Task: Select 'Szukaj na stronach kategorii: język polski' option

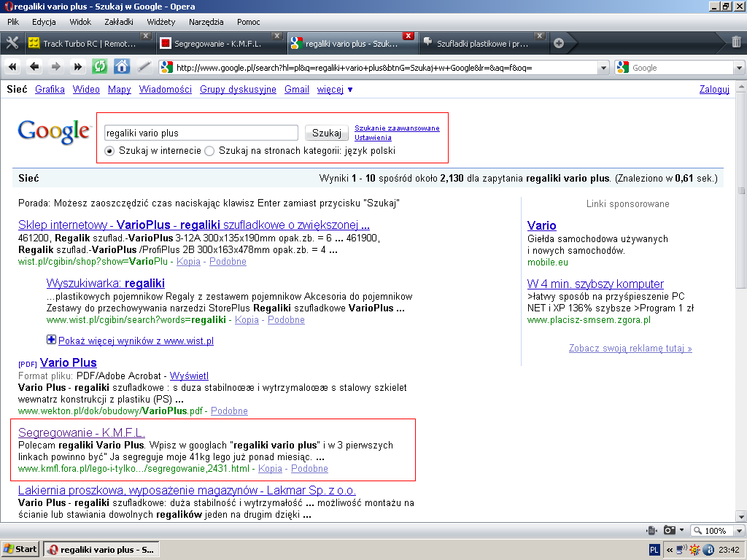Action: click(210, 151)
